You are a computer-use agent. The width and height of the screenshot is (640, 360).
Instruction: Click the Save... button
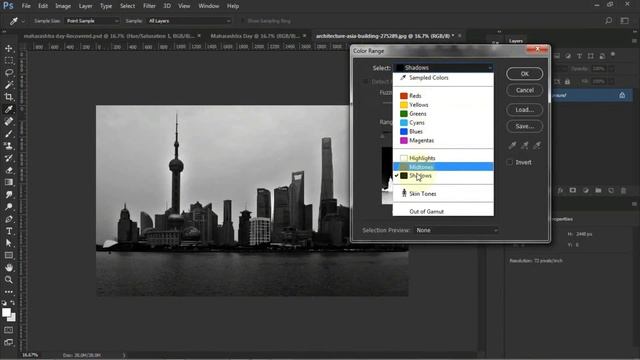pos(525,127)
